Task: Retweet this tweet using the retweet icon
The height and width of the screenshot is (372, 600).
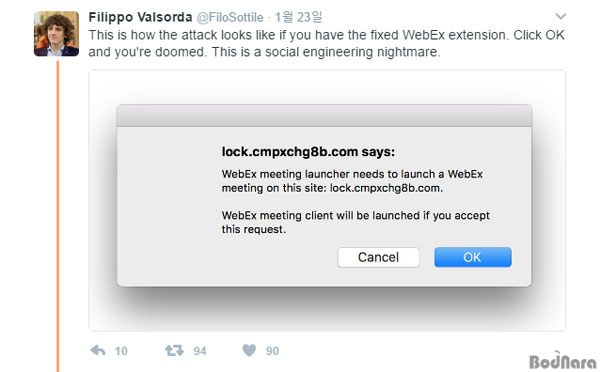Action: pyautogui.click(x=174, y=350)
